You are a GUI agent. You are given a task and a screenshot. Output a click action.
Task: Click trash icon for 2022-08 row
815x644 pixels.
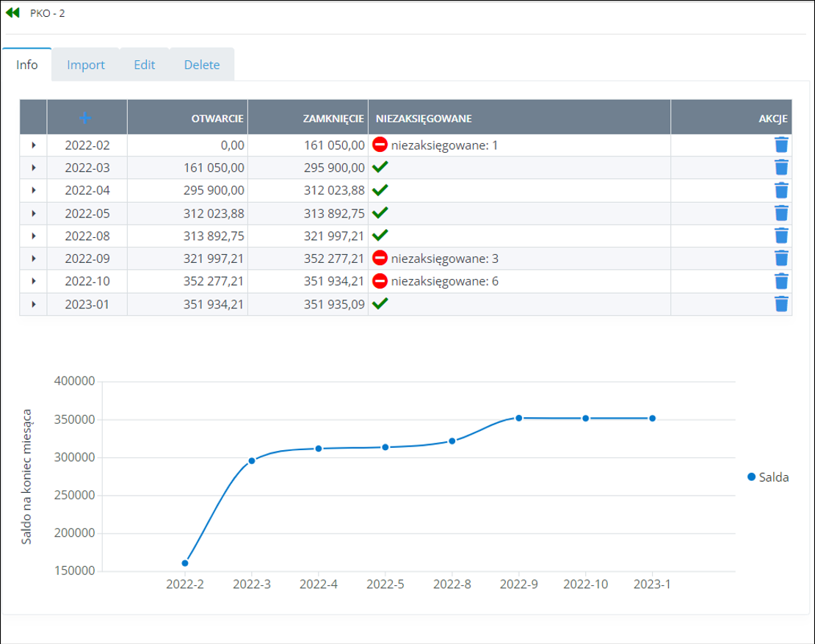pos(782,236)
